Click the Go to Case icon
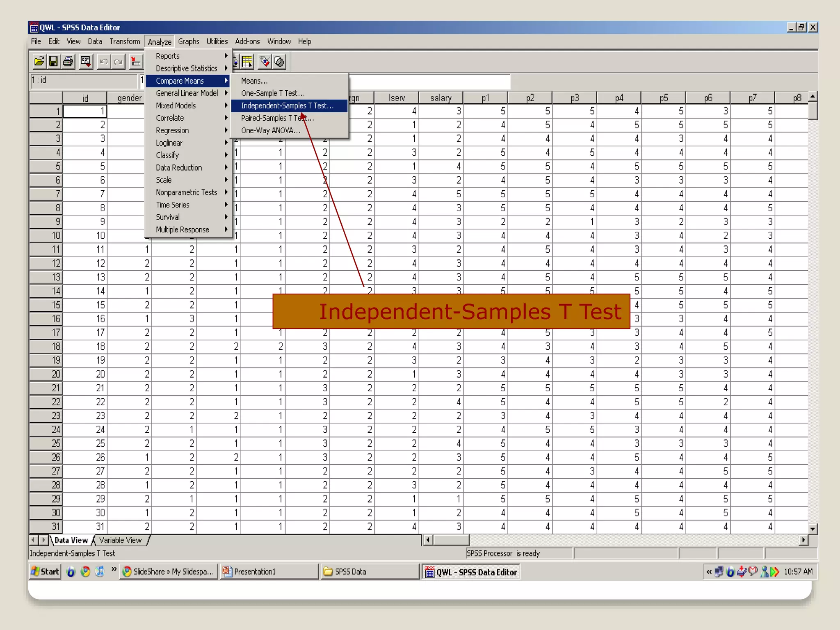Image resolution: width=840 pixels, height=630 pixels. pyautogui.click(x=135, y=62)
